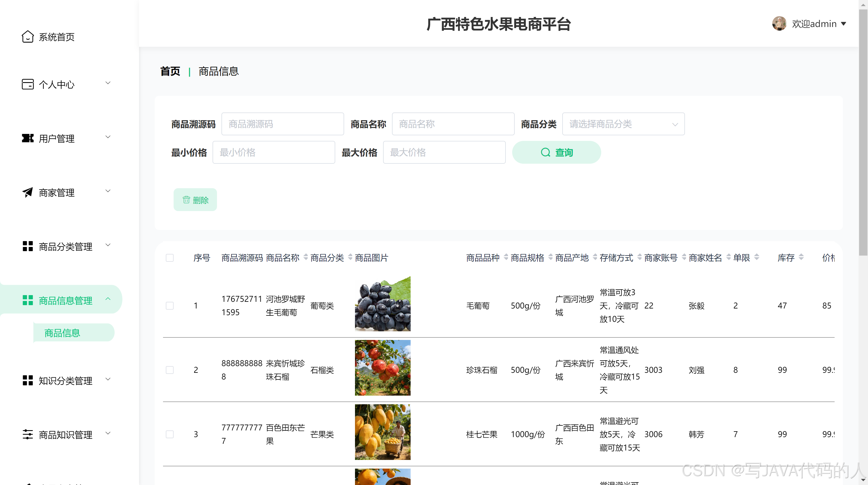Click the 查询 search button
Screen dimensions: 868x485
point(556,153)
